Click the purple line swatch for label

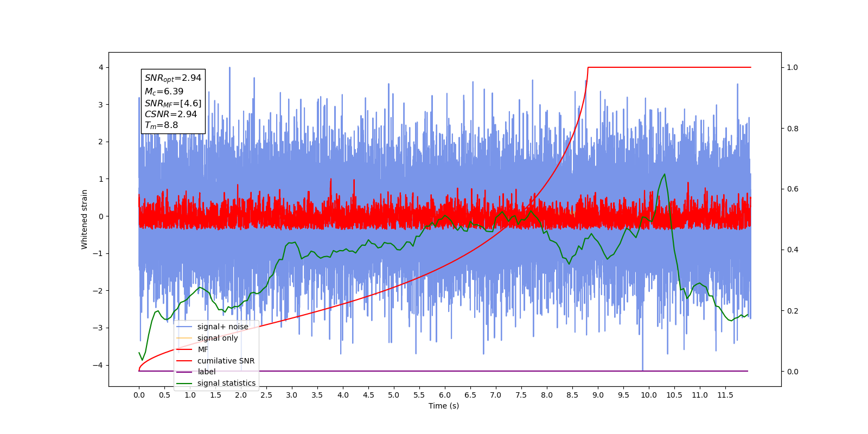184,372
